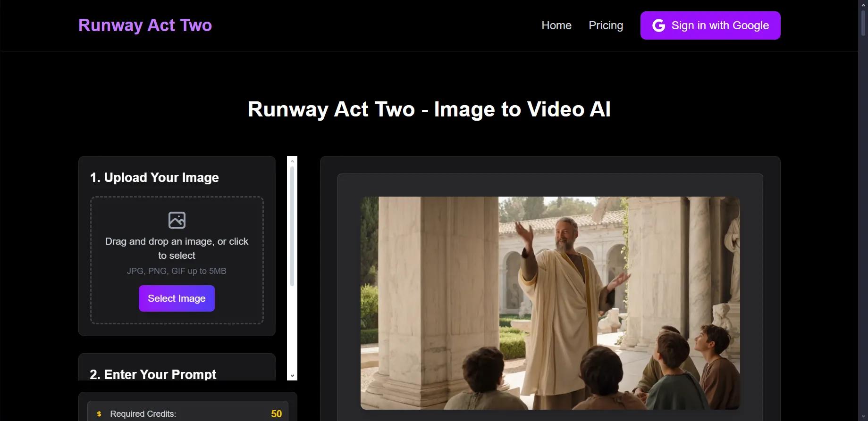The width and height of the screenshot is (868, 421).
Task: Click the drag and drop image text
Action: tap(177, 248)
